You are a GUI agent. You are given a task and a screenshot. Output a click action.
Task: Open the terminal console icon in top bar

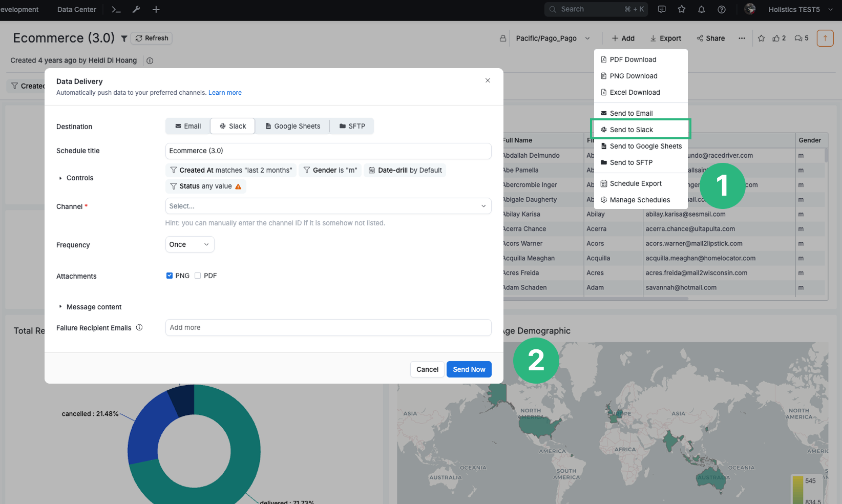[116, 9]
